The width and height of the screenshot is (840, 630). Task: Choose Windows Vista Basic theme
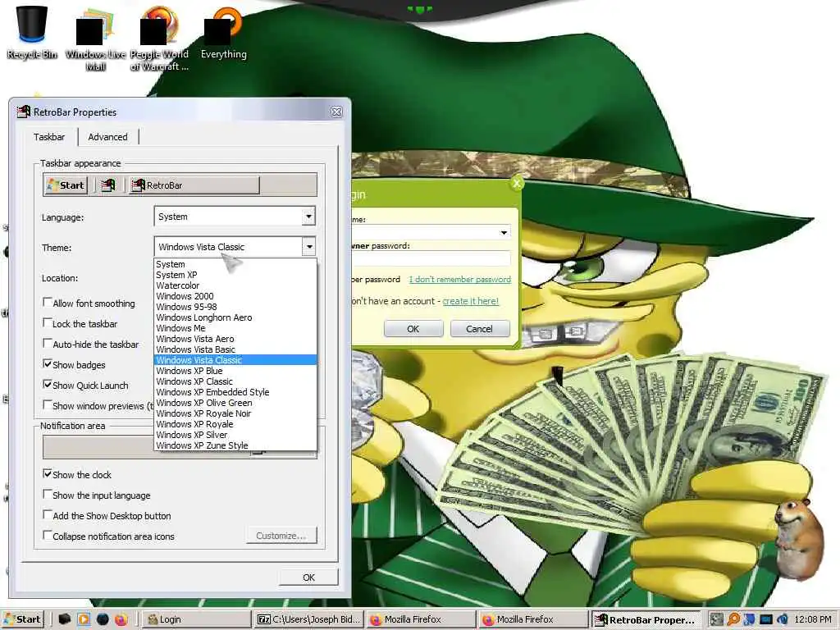pos(235,349)
